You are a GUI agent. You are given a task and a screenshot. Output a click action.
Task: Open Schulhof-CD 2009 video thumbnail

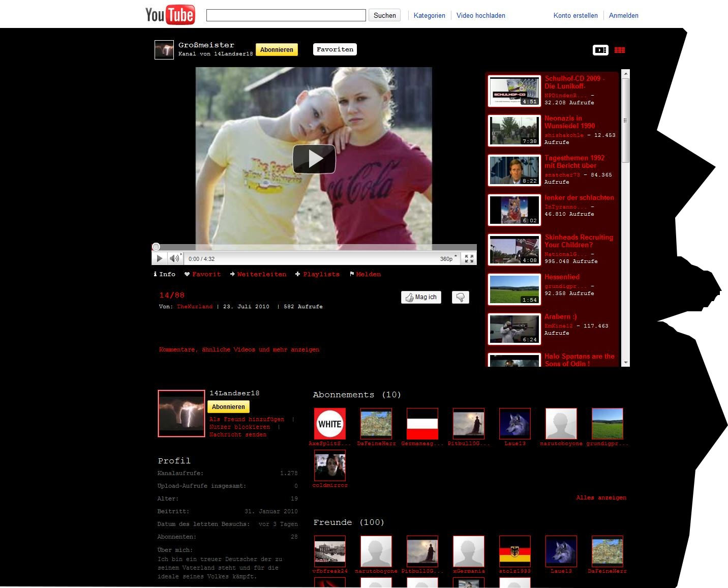coord(514,91)
